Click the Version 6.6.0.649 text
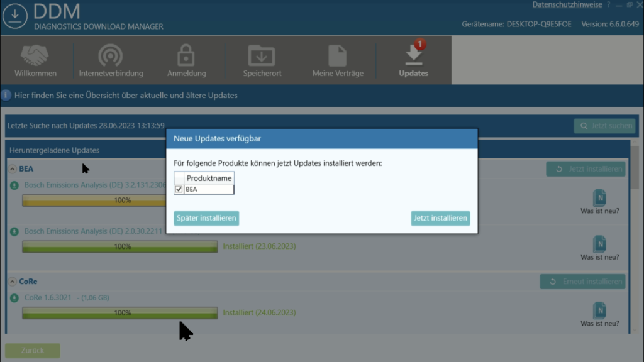 point(610,25)
